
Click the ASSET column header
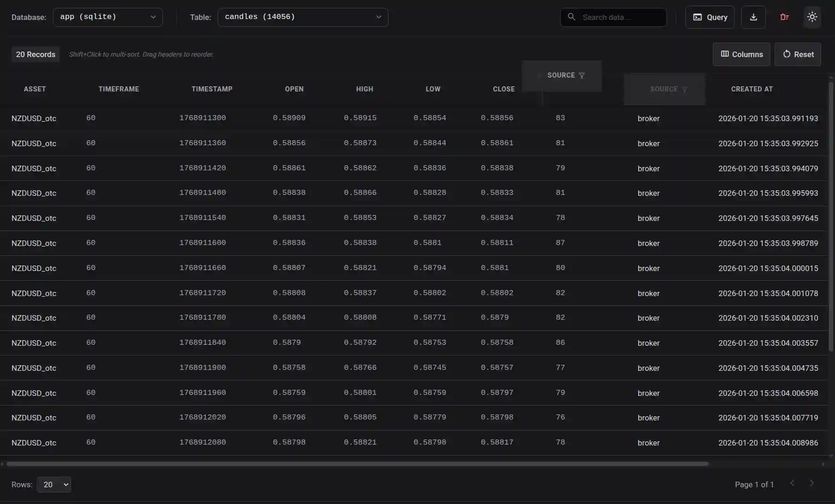coord(35,89)
